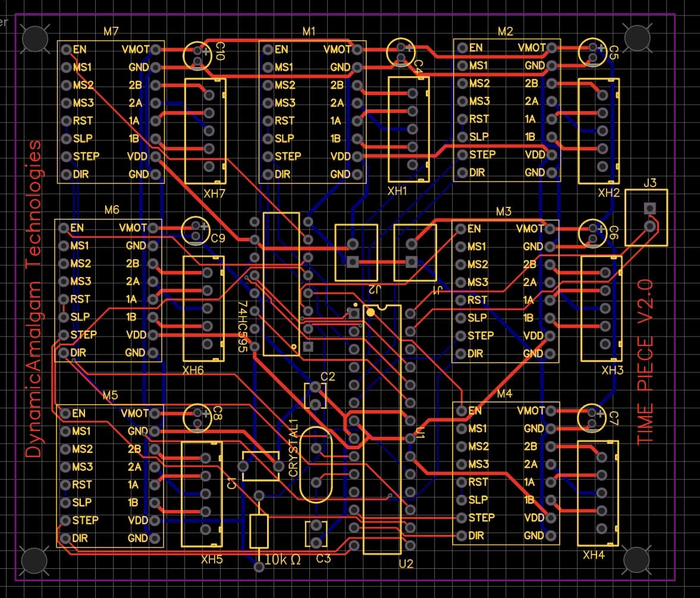
Task: Select the DIR pad on module M2
Action: coord(462,173)
